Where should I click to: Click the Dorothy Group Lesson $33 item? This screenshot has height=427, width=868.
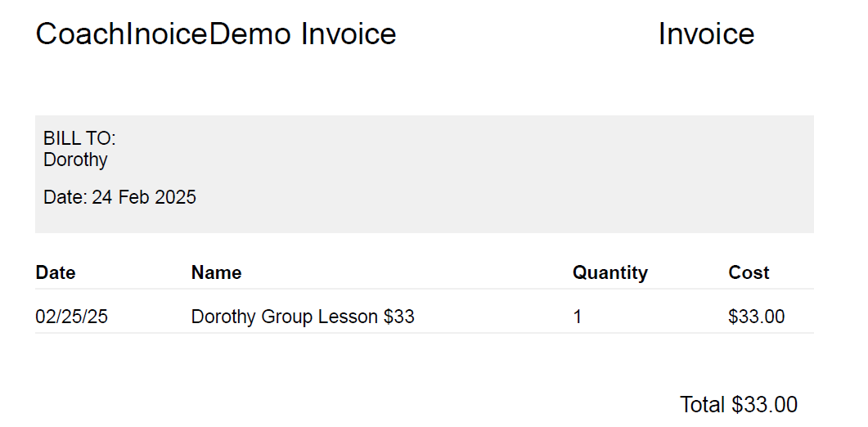pyautogui.click(x=303, y=317)
